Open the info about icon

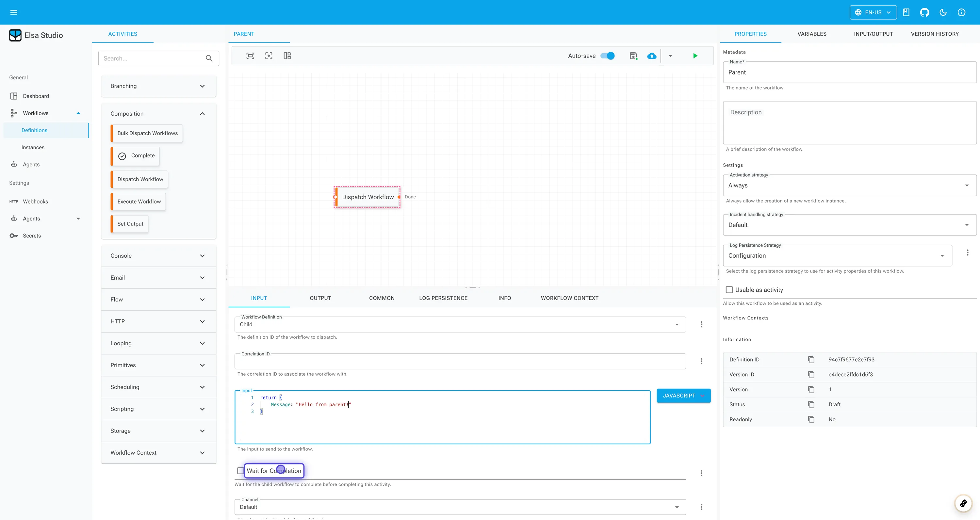click(x=961, y=12)
